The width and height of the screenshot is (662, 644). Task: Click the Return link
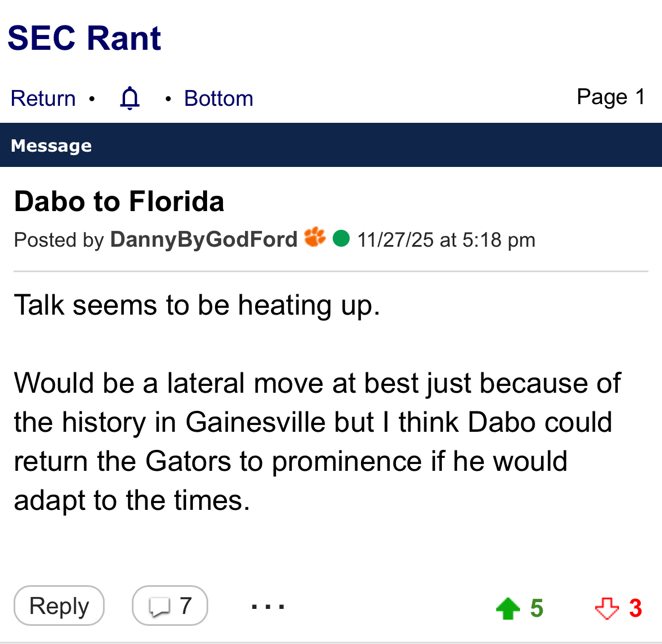click(x=43, y=98)
